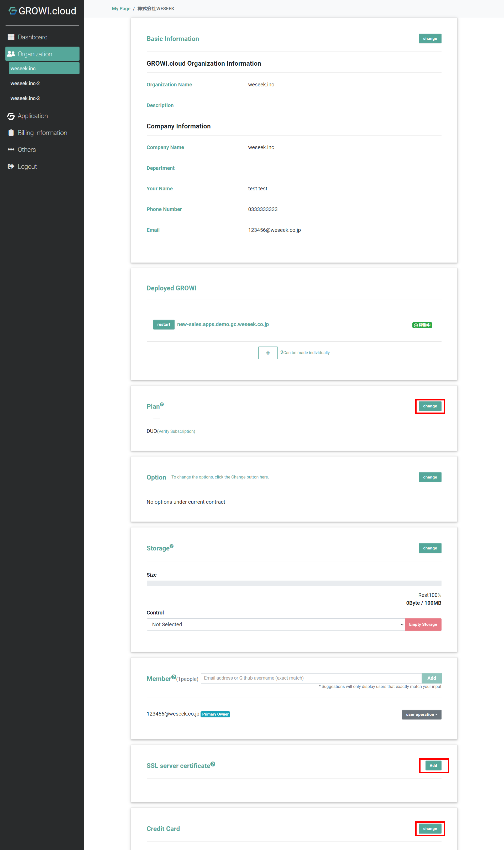
Task: Click the DUO plan name
Action: coord(152,431)
